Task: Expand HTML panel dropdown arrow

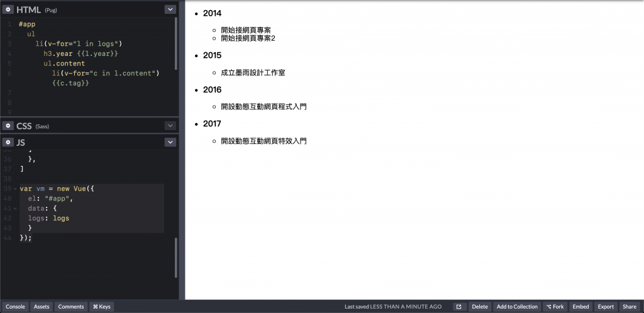Action: [x=170, y=9]
